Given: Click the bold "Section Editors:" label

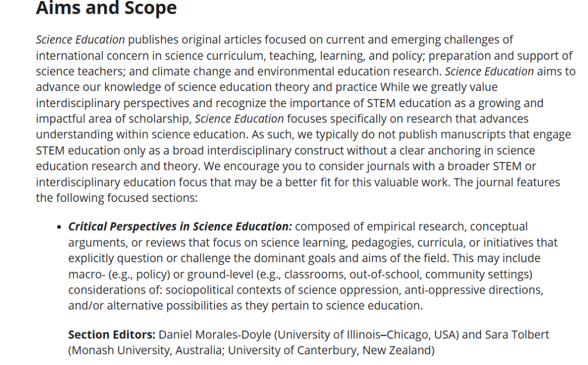Looking at the screenshot, I should 112,335.
